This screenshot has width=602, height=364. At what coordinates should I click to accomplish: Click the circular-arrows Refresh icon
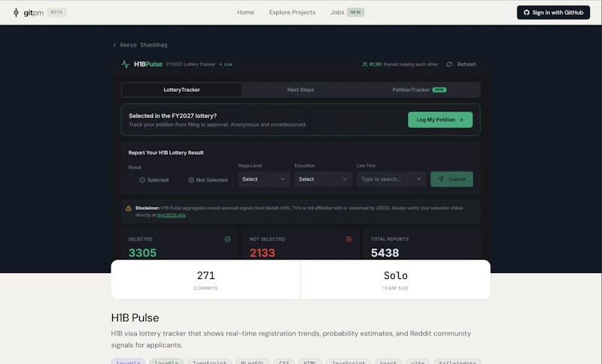coord(449,65)
